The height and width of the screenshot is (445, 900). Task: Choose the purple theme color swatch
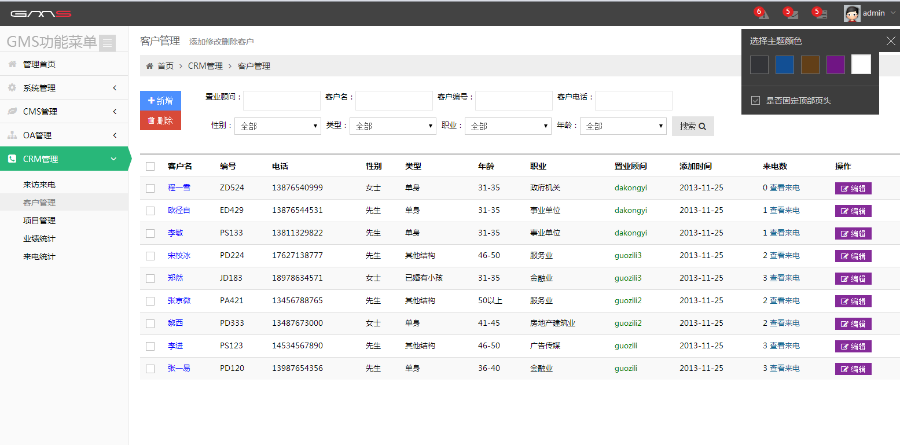coord(836,64)
